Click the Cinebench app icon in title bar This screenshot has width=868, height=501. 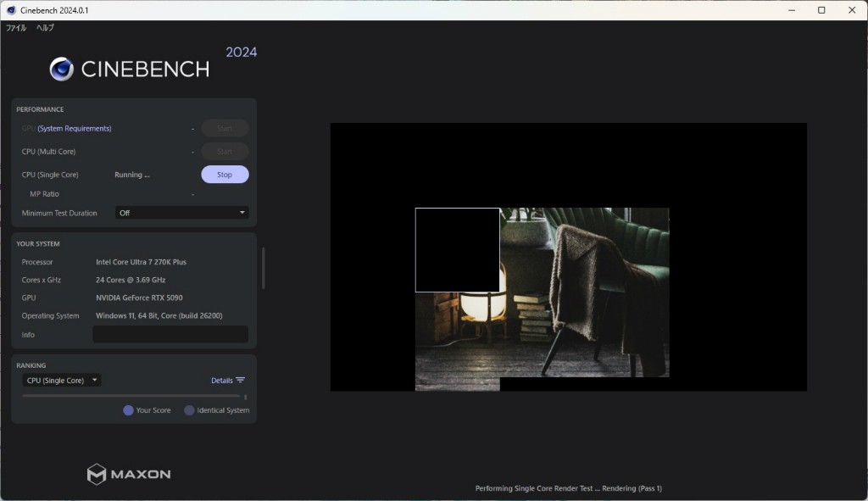[x=11, y=10]
